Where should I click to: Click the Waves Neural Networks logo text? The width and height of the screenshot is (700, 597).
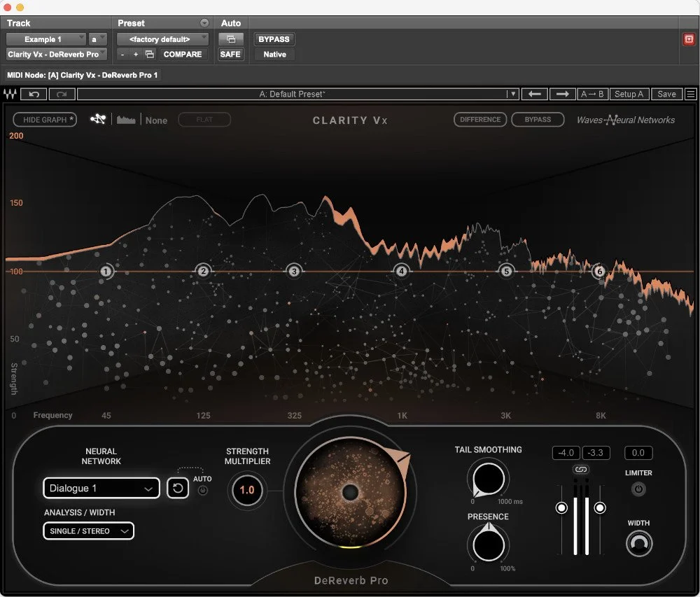(x=625, y=120)
